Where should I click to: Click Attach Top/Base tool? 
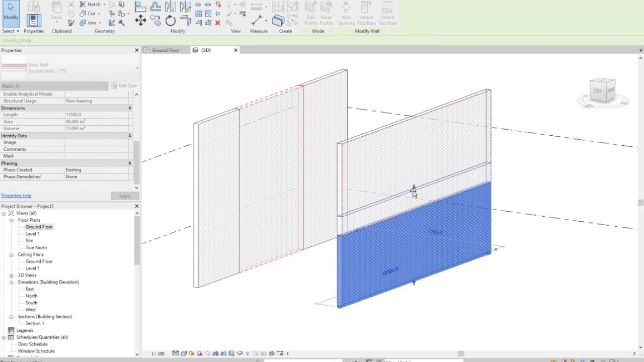click(367, 14)
